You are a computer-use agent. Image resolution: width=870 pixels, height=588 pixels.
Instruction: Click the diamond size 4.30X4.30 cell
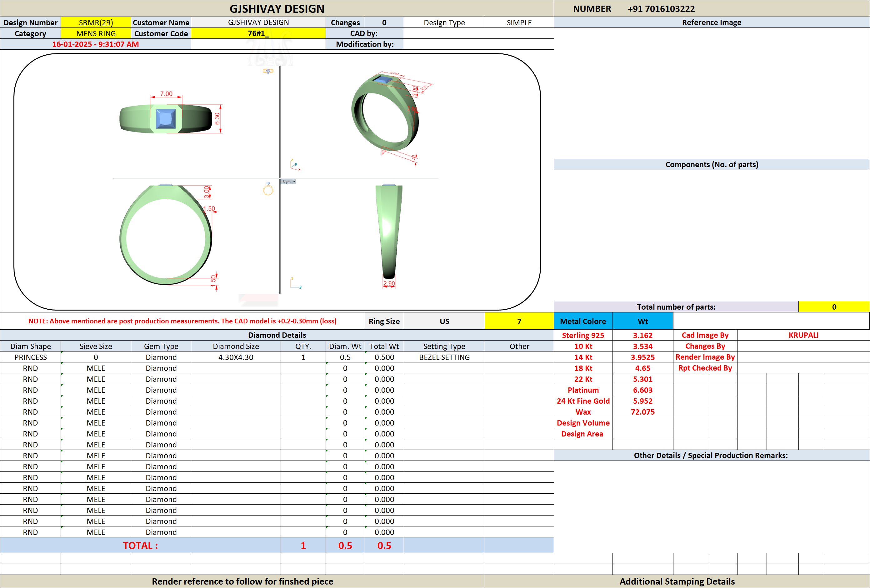point(236,357)
